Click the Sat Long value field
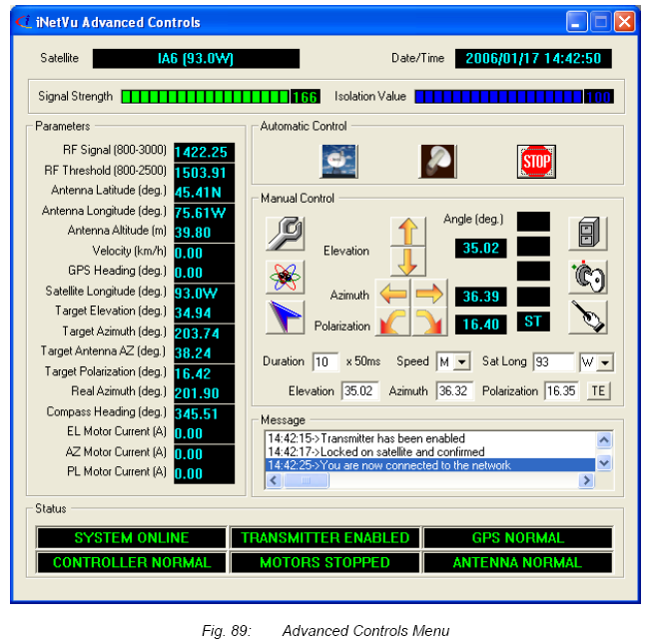The image size is (652, 644). [553, 362]
